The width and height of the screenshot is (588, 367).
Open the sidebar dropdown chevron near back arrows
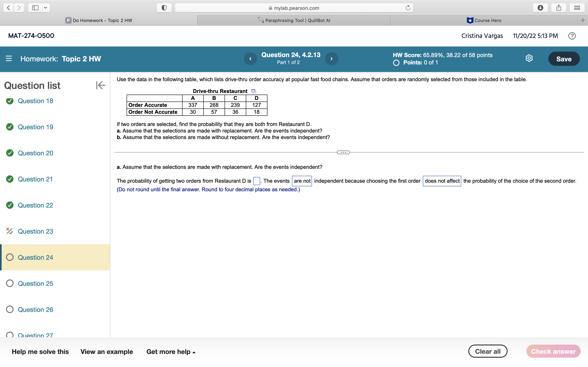click(x=45, y=8)
